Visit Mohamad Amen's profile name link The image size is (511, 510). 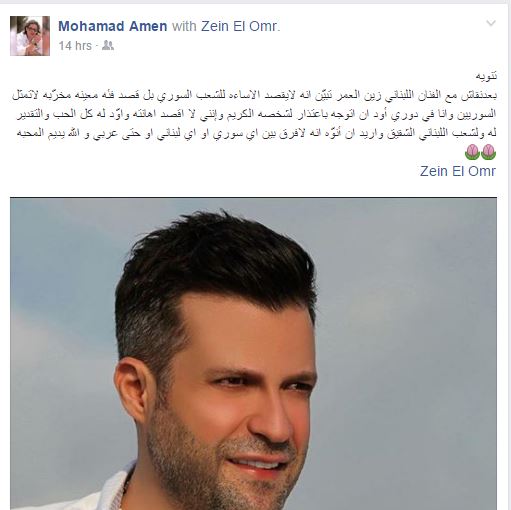[x=113, y=26]
